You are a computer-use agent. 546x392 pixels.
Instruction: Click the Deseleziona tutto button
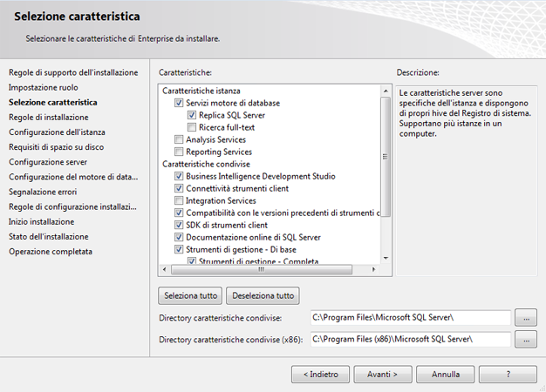pyautogui.click(x=263, y=295)
